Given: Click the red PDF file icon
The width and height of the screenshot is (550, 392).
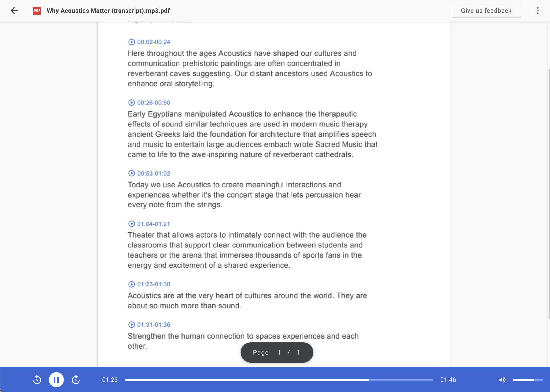Looking at the screenshot, I should (37, 10).
